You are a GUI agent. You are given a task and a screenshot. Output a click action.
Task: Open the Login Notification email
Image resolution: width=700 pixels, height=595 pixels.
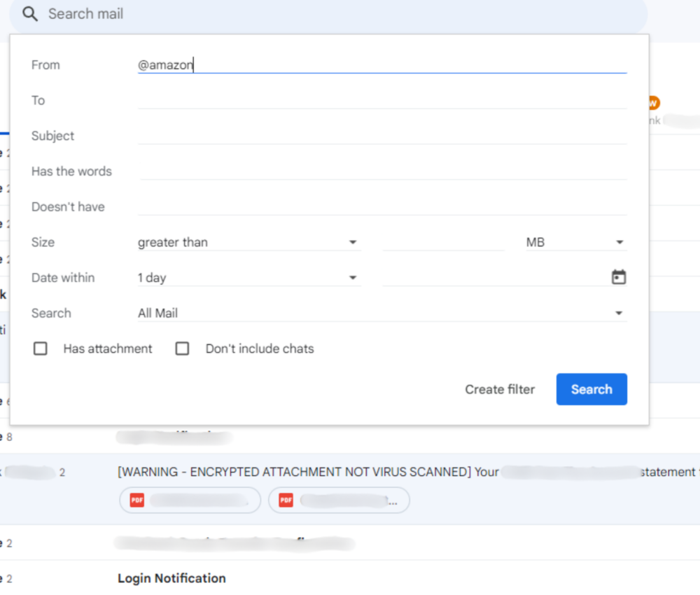[x=171, y=578]
